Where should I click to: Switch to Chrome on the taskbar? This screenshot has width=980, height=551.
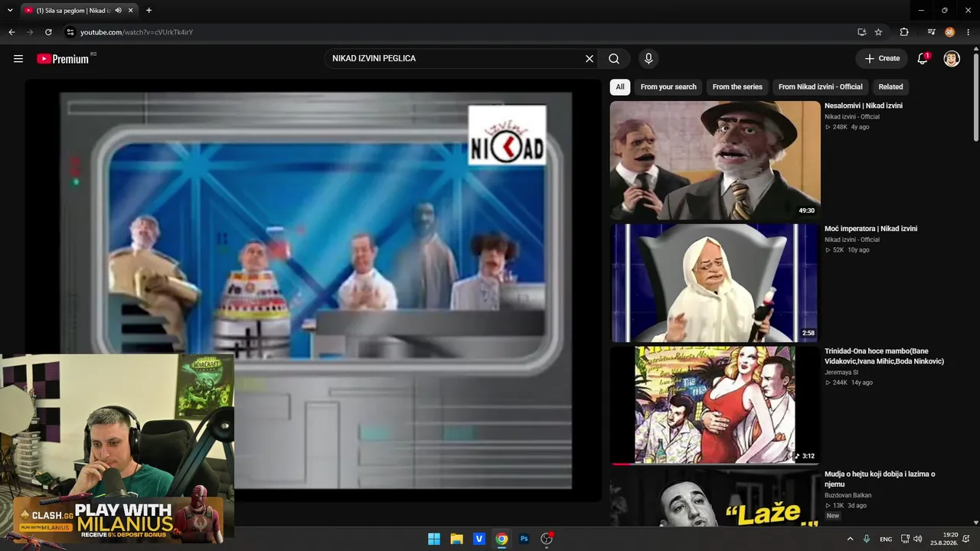[501, 539]
